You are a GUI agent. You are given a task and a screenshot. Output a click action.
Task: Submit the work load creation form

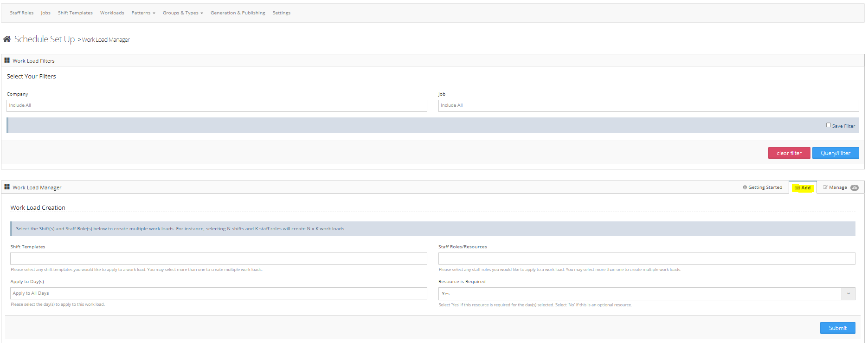tap(837, 328)
